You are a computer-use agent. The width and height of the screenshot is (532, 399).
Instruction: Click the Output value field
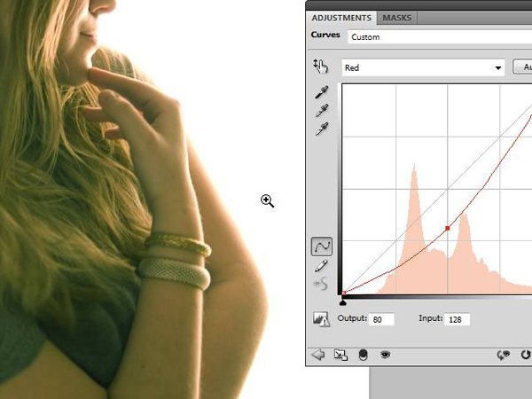click(381, 319)
